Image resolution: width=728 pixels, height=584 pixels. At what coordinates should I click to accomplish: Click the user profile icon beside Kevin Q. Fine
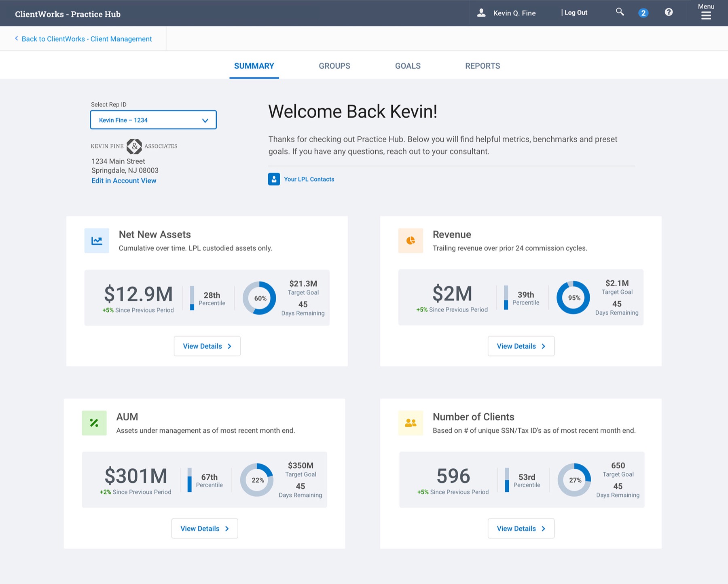(x=481, y=13)
